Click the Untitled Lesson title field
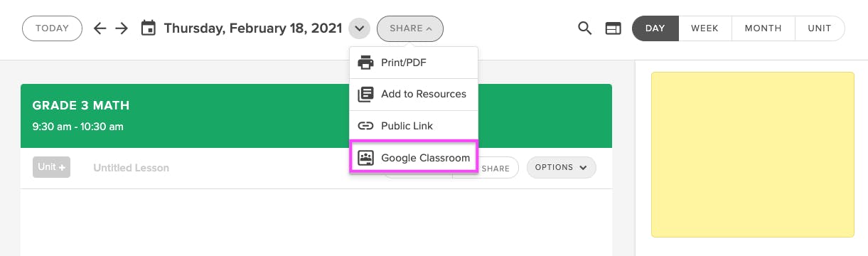 [131, 168]
